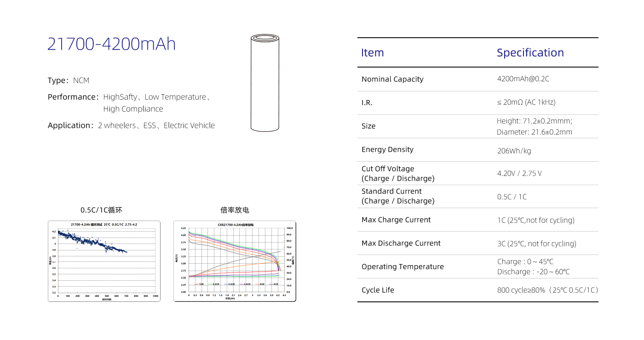644x340 pixels.
Task: Click the Item column header
Action: (373, 53)
